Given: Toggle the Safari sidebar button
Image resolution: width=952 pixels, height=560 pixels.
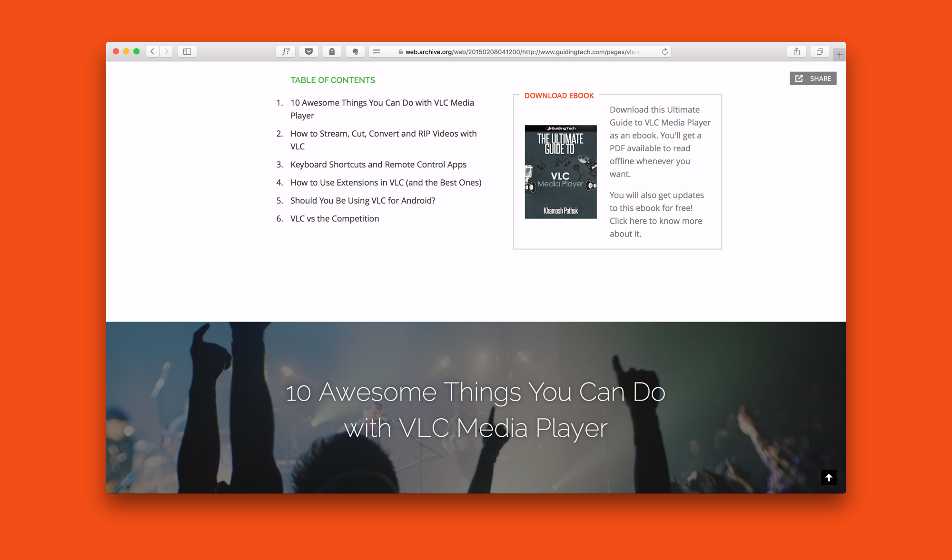Looking at the screenshot, I should click(187, 51).
